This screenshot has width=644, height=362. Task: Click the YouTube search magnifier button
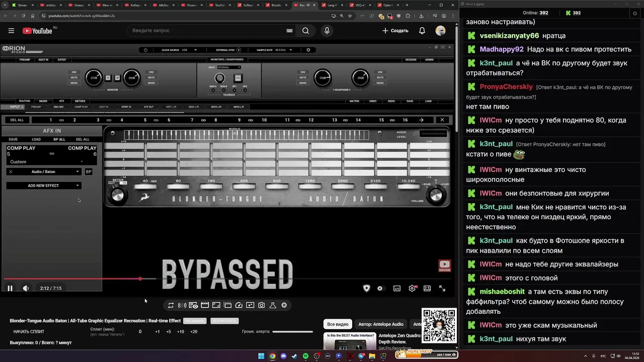(x=305, y=31)
